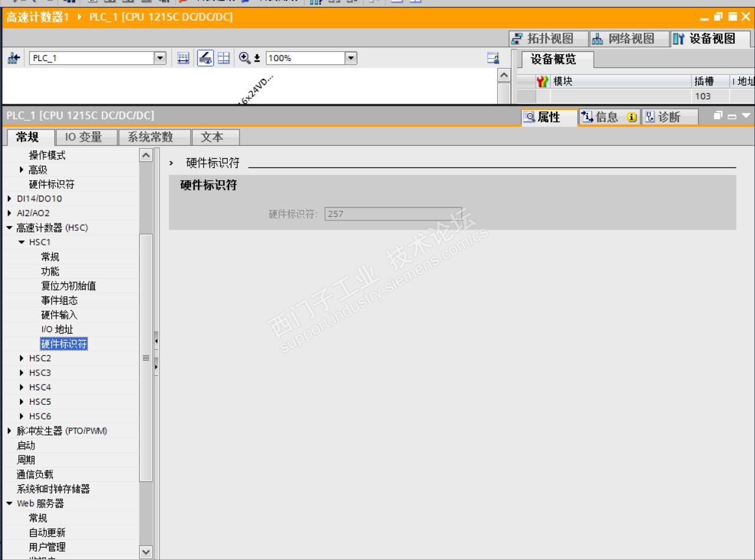Screen dimensions: 755x560
Task: Click the inspector window down-arrow icon
Action: coord(745,116)
